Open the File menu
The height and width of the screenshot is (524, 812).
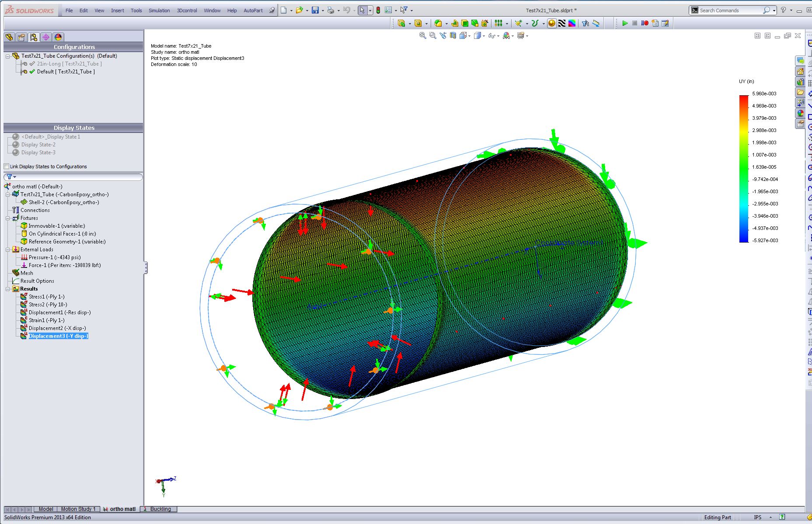pos(69,10)
